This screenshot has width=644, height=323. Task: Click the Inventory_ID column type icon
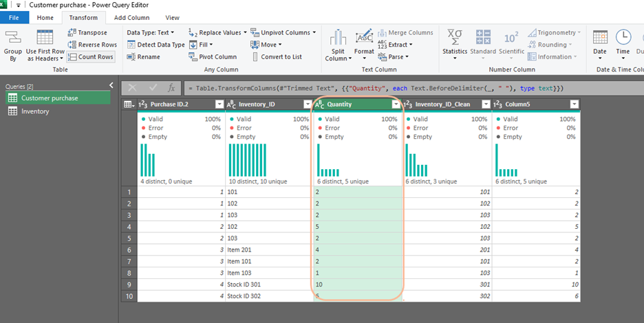pos(231,104)
